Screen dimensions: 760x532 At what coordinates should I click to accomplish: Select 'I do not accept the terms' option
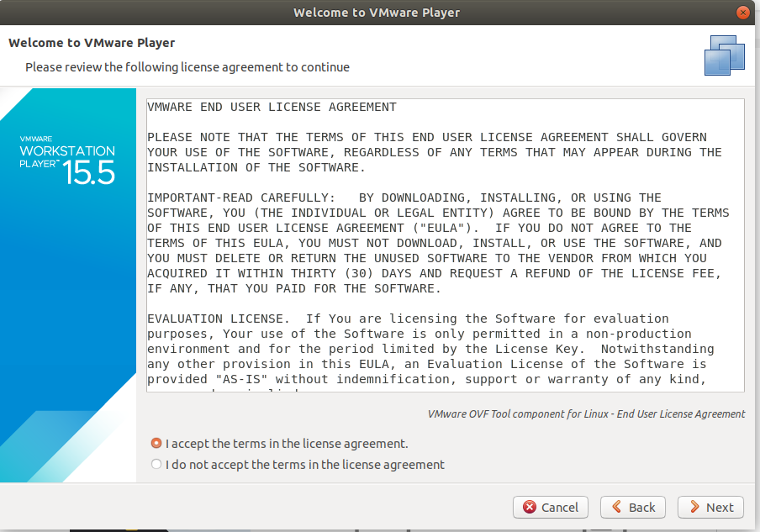click(156, 464)
